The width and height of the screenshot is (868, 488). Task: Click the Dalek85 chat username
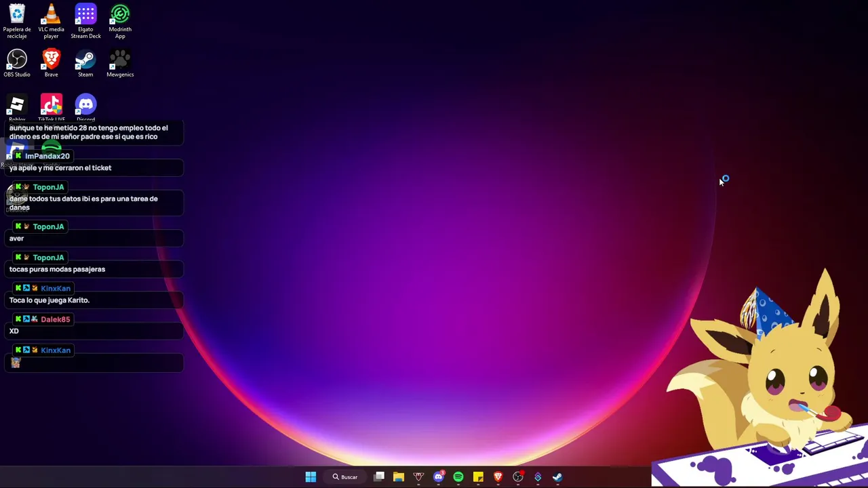click(56, 319)
